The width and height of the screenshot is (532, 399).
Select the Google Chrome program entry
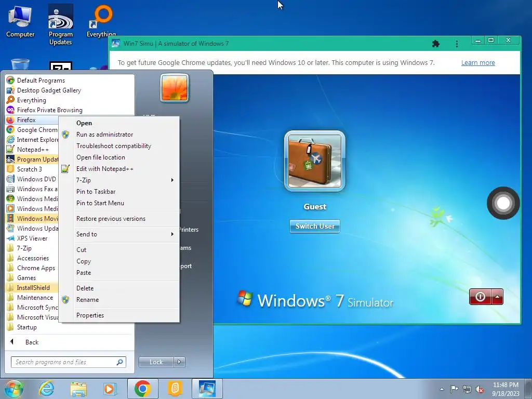pos(32,129)
